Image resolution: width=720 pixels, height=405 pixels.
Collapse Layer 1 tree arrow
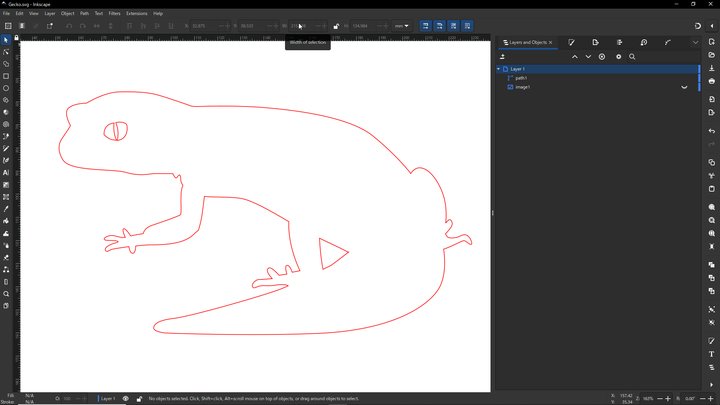coord(499,69)
